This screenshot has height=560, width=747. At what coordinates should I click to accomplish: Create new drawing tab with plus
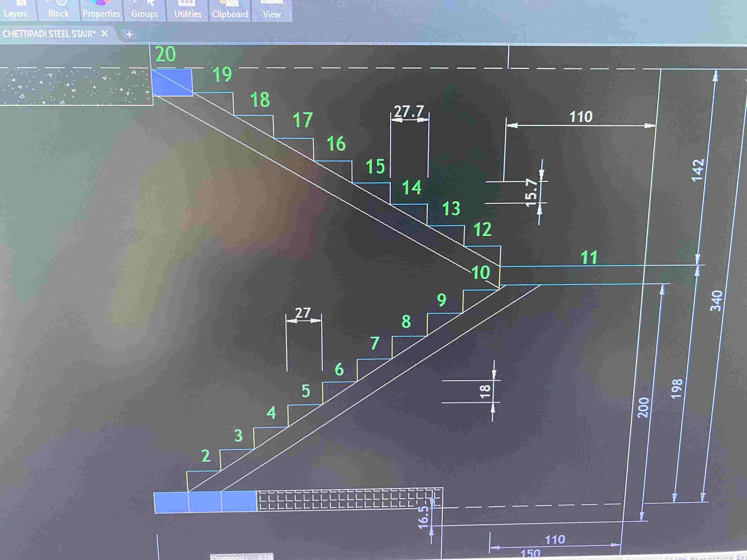[129, 34]
